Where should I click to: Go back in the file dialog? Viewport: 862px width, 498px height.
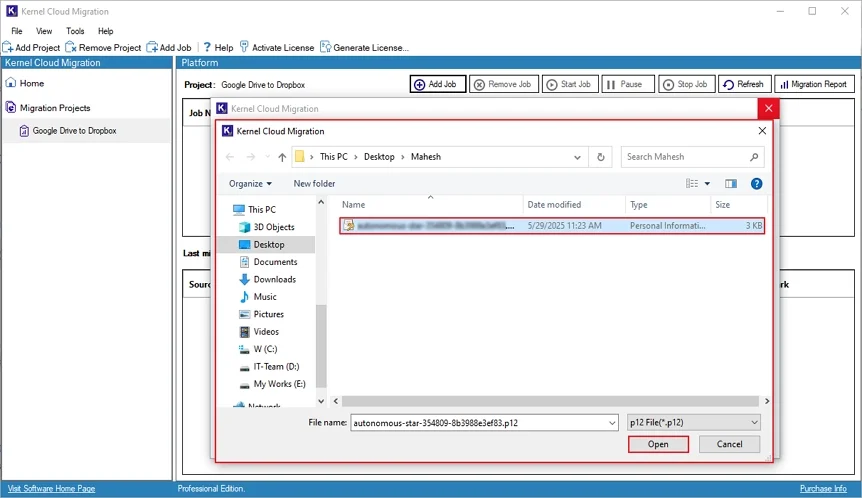[x=230, y=157]
